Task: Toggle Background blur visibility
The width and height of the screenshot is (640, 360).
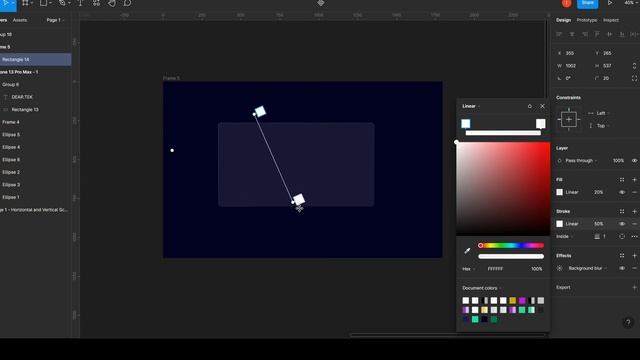Action: click(622, 268)
